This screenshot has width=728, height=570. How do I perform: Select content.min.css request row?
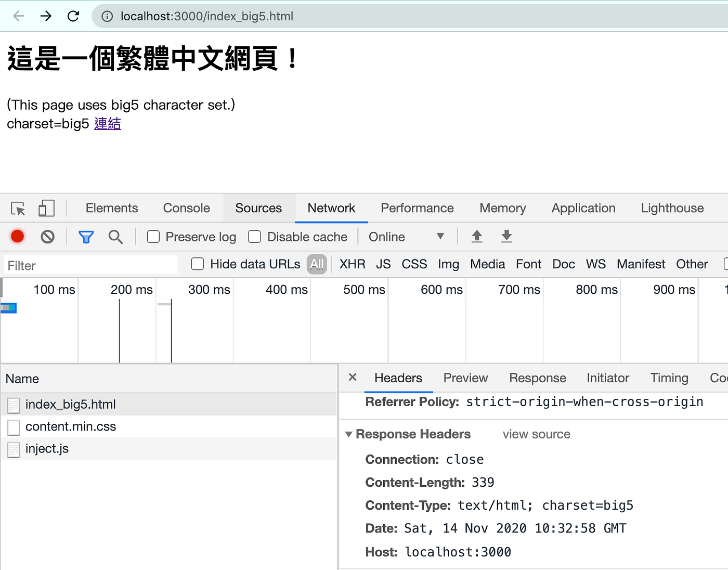pyautogui.click(x=169, y=427)
